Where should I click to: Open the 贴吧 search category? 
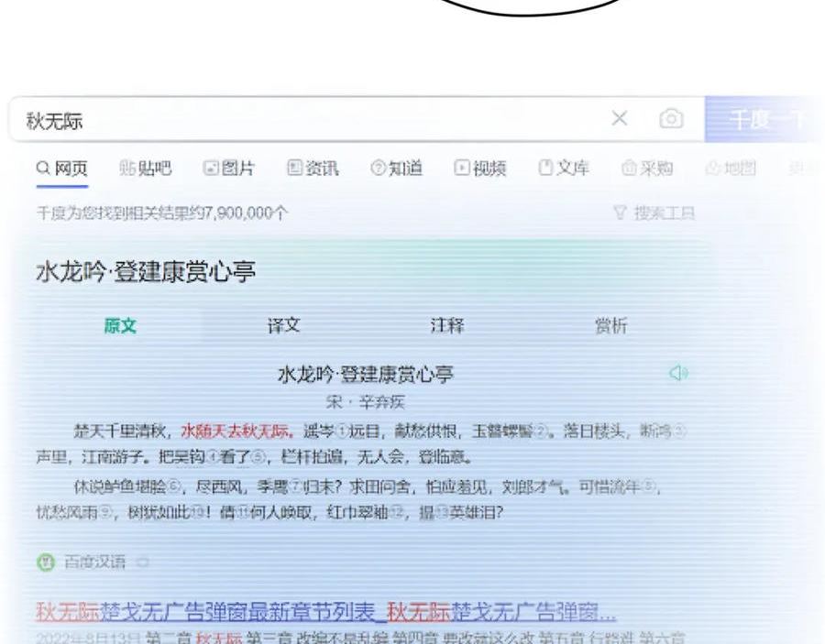[146, 169]
